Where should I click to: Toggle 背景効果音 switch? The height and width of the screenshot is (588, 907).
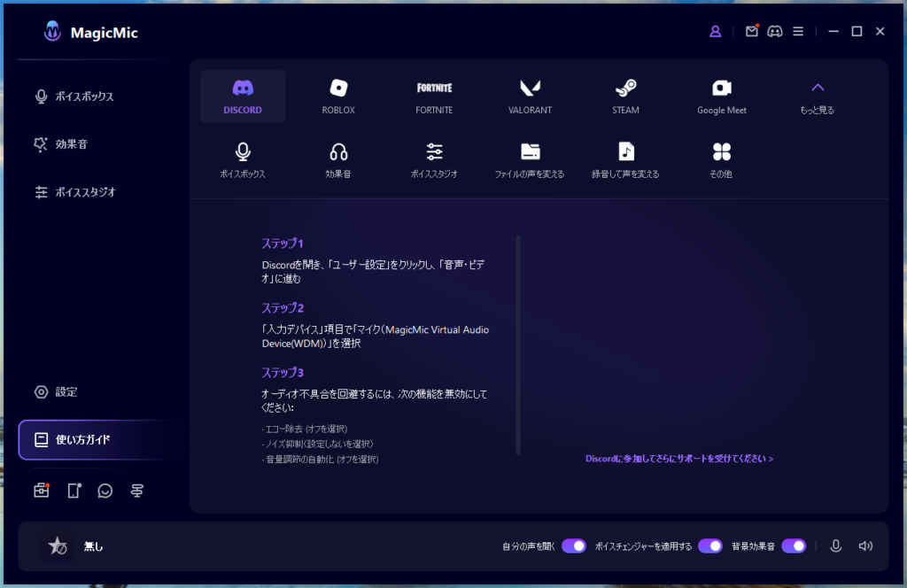tap(794, 545)
